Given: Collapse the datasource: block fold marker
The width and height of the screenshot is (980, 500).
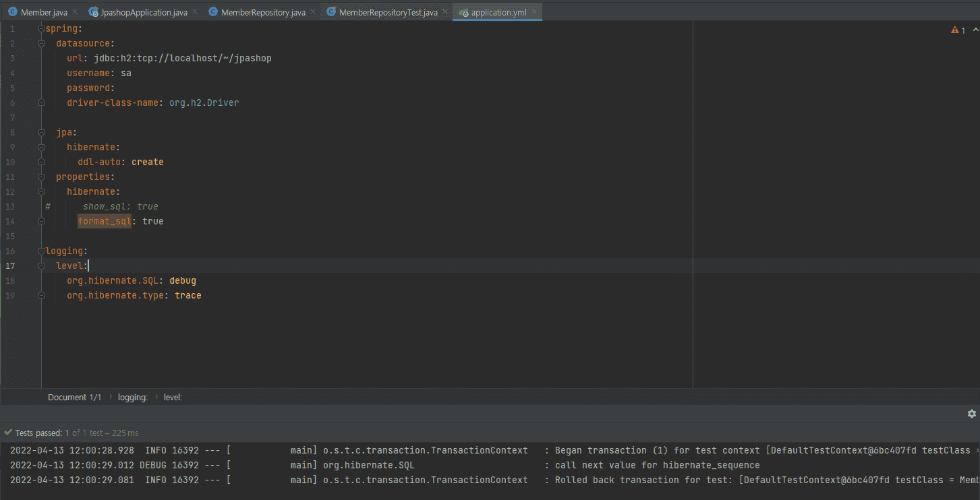Looking at the screenshot, I should click(42, 43).
